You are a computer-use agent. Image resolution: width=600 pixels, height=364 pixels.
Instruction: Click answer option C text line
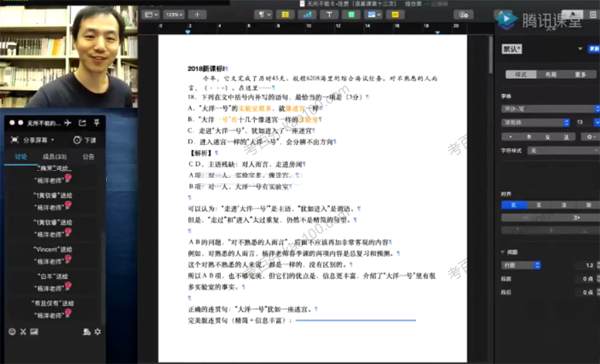251,131
